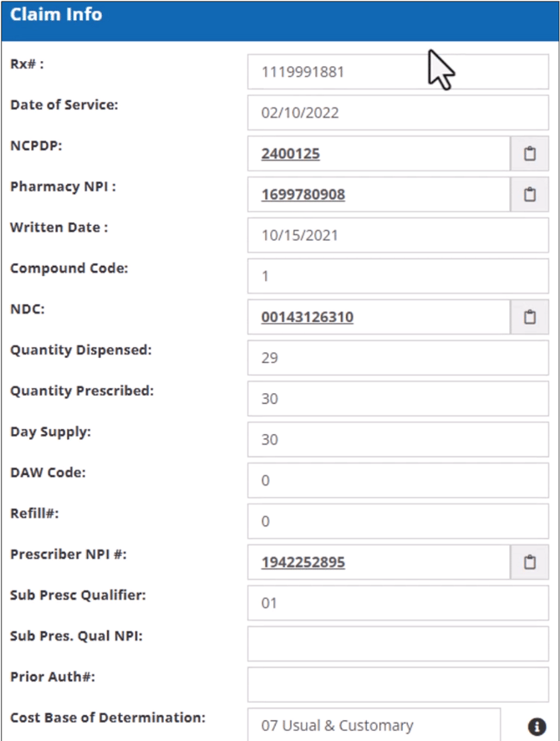The image size is (560, 741).
Task: Click the Day Supply field
Action: pyautogui.click(x=398, y=439)
